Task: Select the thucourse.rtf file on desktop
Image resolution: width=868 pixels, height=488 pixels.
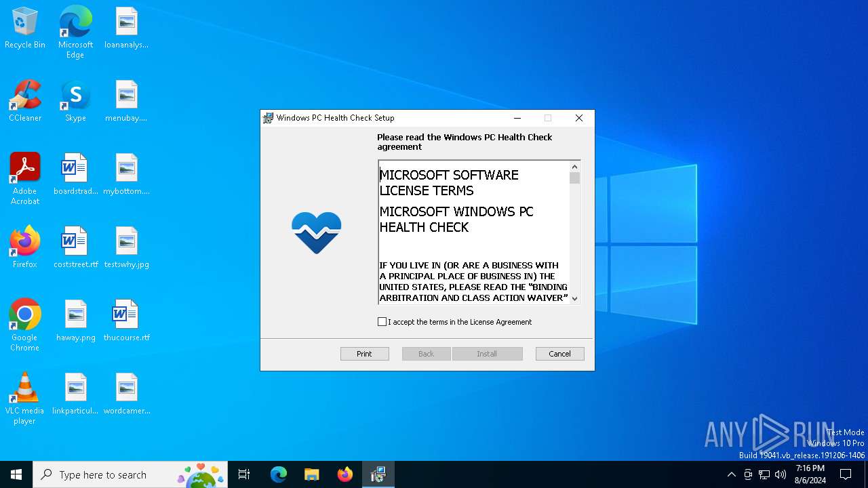Action: pos(127,321)
